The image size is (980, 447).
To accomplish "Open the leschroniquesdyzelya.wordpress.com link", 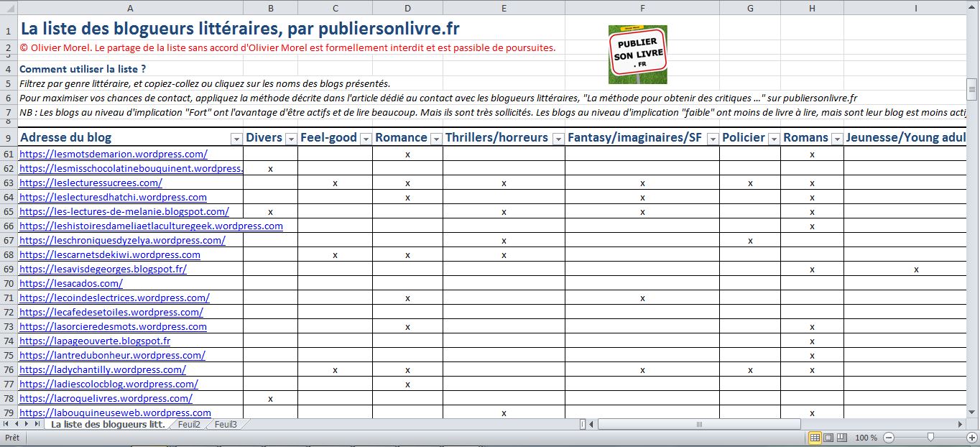I will pos(122,240).
